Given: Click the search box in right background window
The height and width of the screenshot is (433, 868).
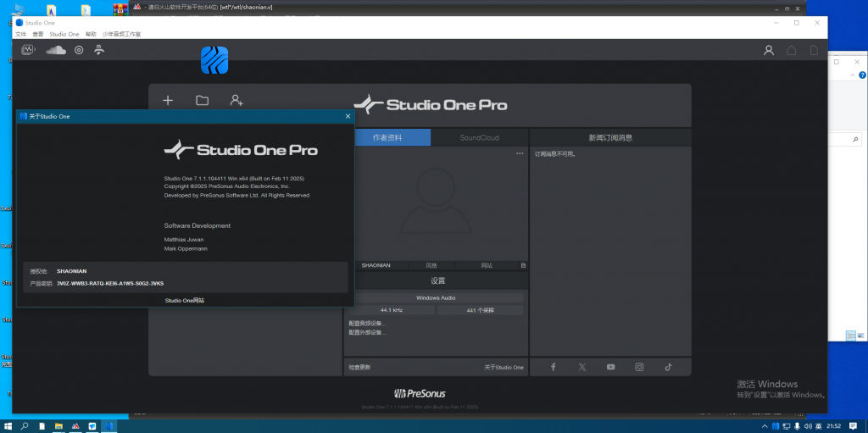Looking at the screenshot, I should [x=845, y=139].
